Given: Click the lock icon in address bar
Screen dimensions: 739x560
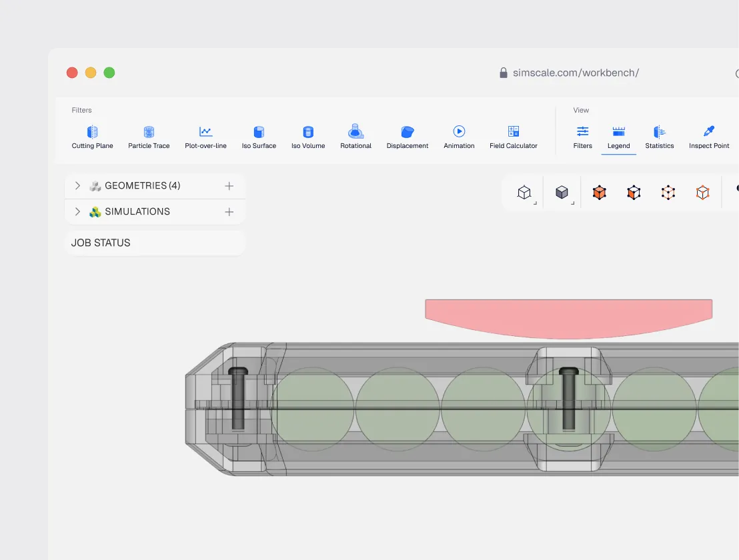Looking at the screenshot, I should 504,73.
